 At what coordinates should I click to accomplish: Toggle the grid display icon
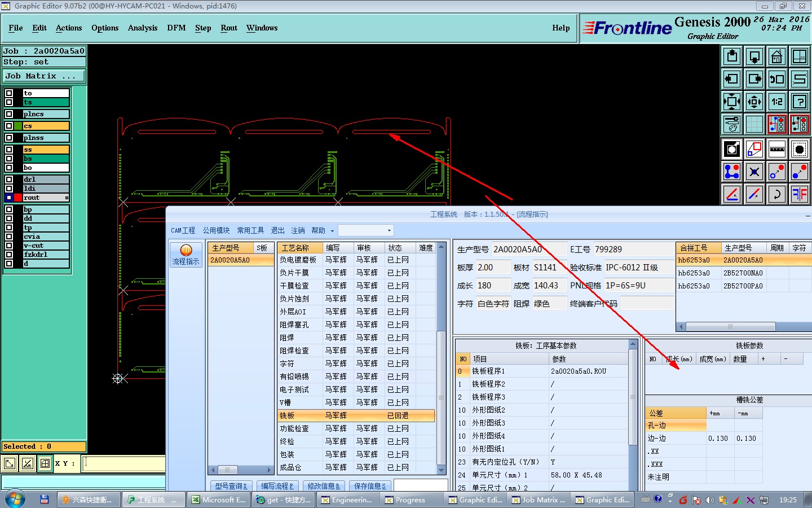click(754, 124)
